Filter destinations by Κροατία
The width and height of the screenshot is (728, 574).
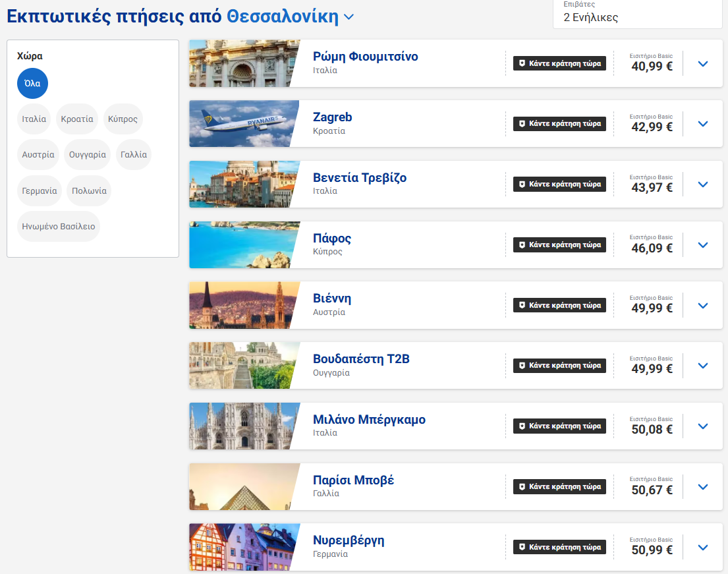(x=76, y=119)
